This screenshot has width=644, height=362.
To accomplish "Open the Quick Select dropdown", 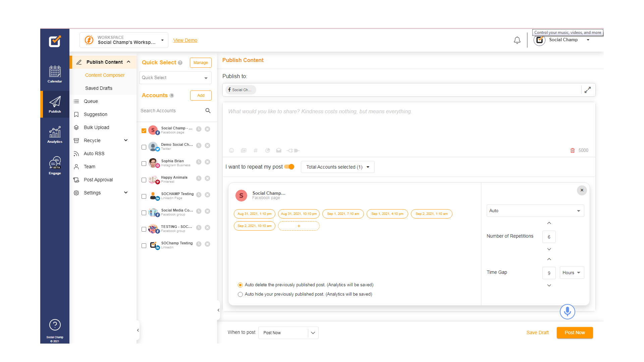I will pyautogui.click(x=175, y=78).
